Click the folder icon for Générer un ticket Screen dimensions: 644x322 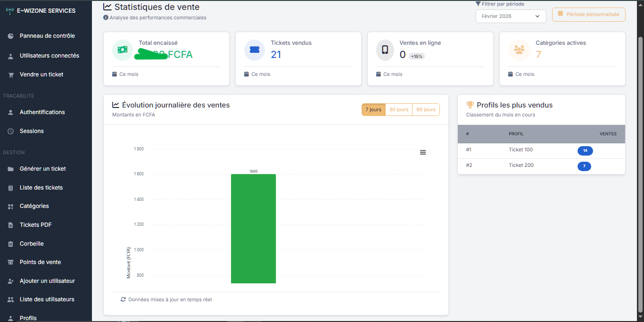pos(11,169)
